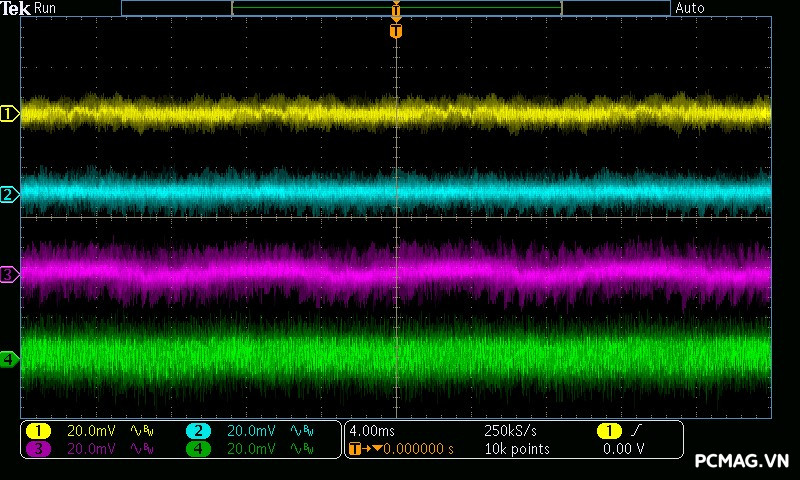The image size is (800, 480).
Task: Click the channel 3 magenta ground marker
Action: pyautogui.click(x=9, y=274)
